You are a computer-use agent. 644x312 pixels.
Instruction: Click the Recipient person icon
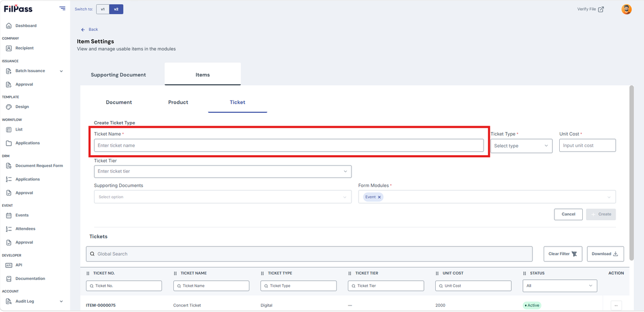(x=9, y=48)
